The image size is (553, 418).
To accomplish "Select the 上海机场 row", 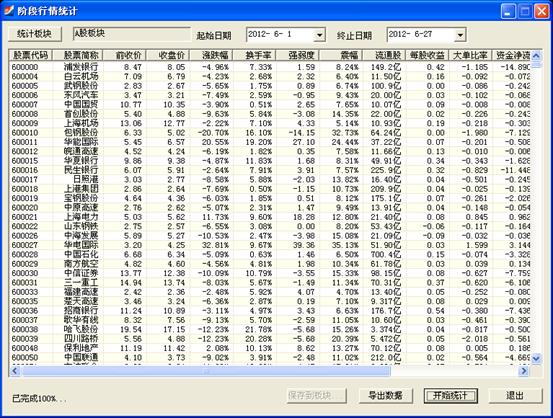I will click(x=270, y=123).
